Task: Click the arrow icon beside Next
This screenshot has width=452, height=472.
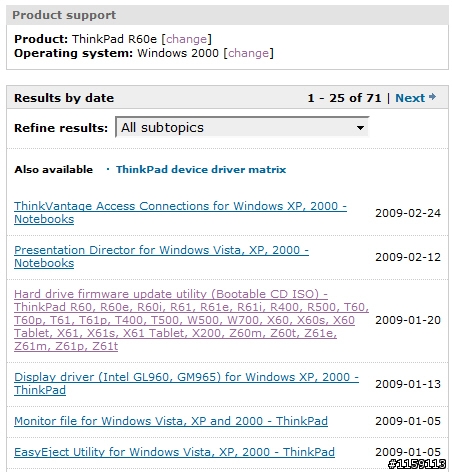Action: click(432, 97)
